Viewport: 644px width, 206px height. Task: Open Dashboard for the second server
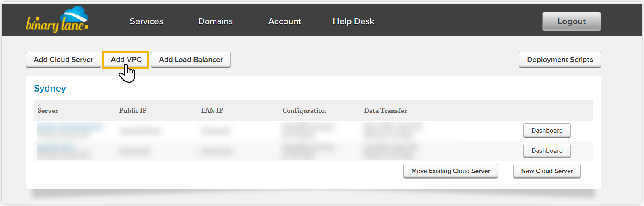pyautogui.click(x=547, y=151)
